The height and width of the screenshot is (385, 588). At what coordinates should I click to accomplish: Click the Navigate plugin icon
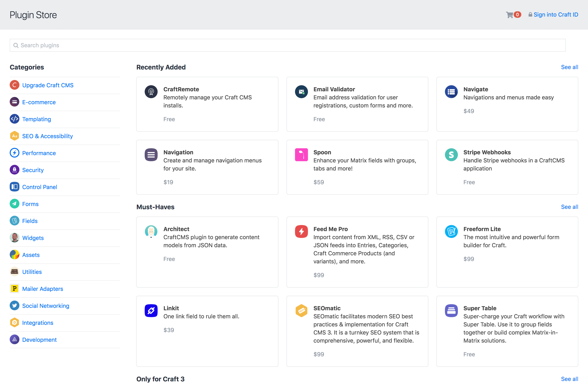451,92
